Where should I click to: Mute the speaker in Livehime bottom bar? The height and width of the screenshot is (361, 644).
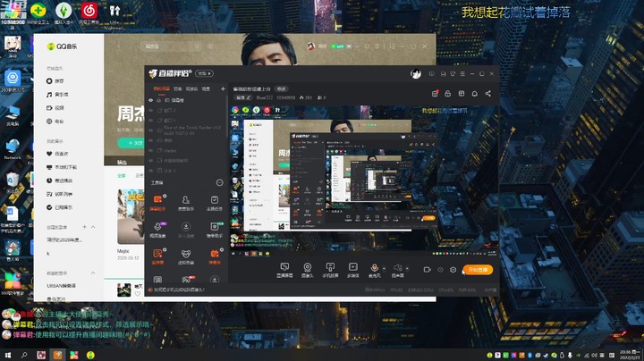point(397,270)
